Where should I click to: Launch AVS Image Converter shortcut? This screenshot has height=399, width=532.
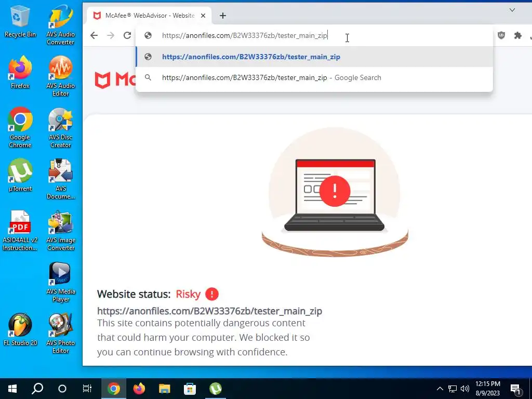pyautogui.click(x=60, y=231)
